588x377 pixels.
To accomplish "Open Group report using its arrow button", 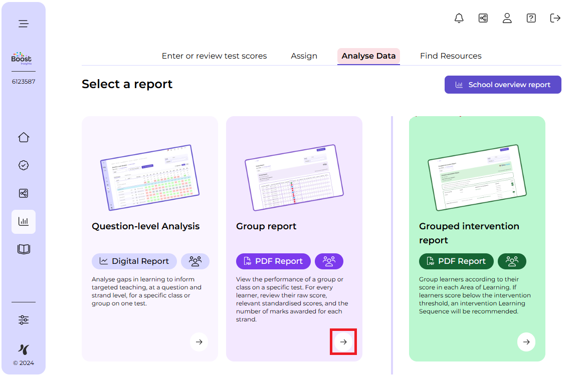I will click(x=343, y=342).
